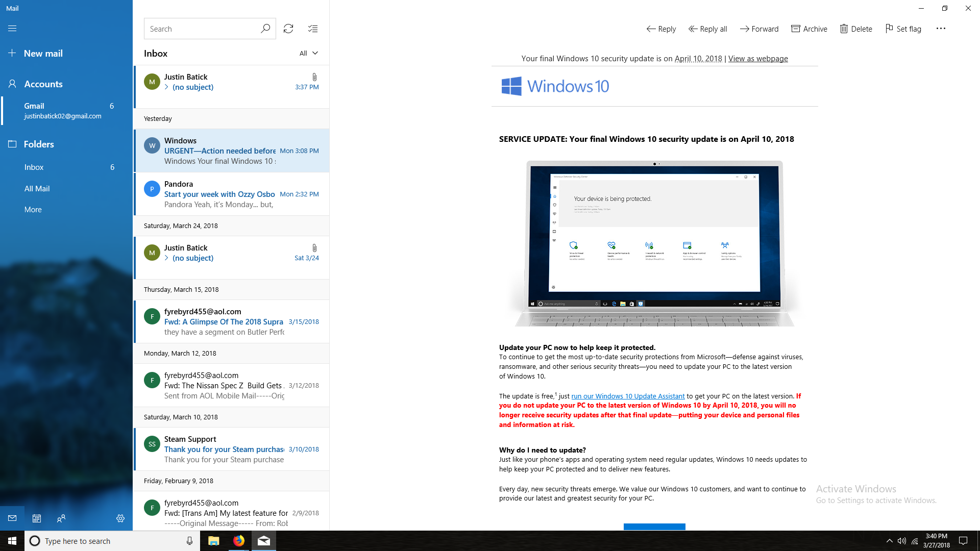980x551 pixels.
Task: Open the Accounts section
Action: [66, 84]
